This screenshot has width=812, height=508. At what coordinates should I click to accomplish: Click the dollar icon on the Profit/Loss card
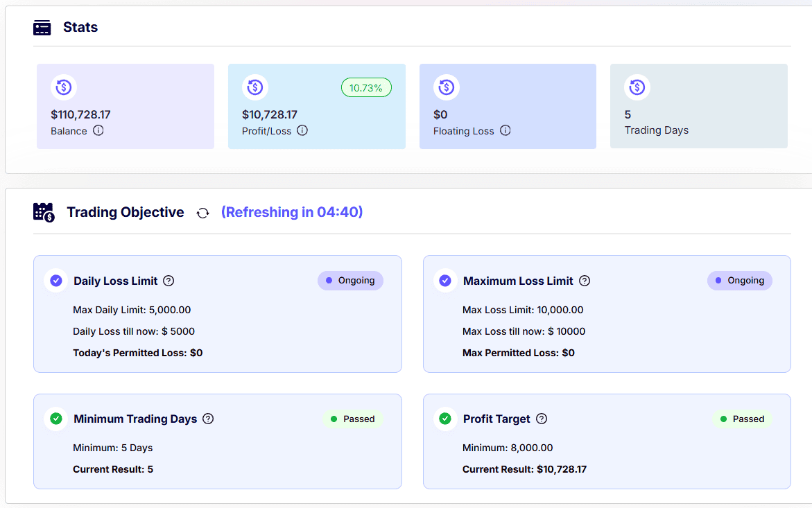pyautogui.click(x=255, y=87)
